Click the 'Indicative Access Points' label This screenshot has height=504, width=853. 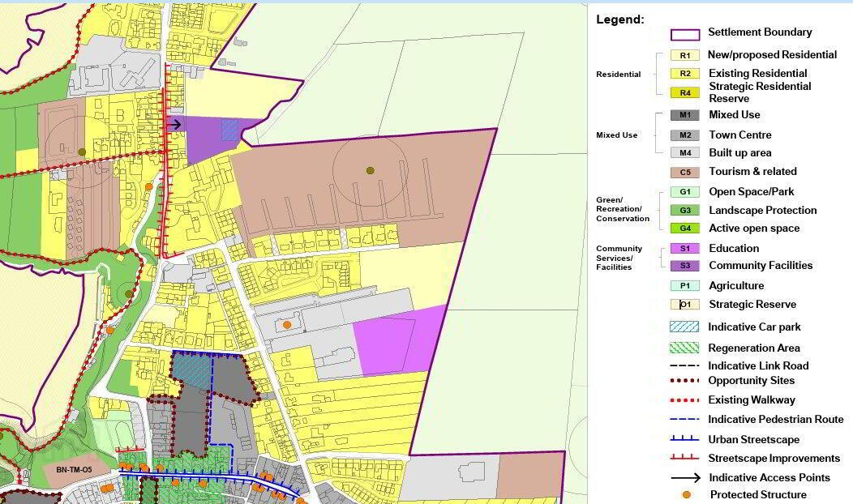click(x=769, y=478)
